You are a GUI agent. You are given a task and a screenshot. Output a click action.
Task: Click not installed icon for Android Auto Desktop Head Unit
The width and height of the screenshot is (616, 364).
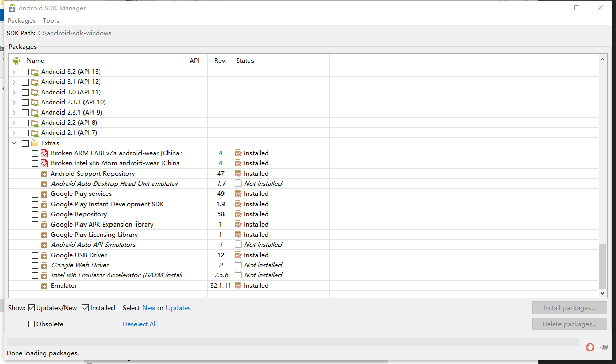pos(238,184)
